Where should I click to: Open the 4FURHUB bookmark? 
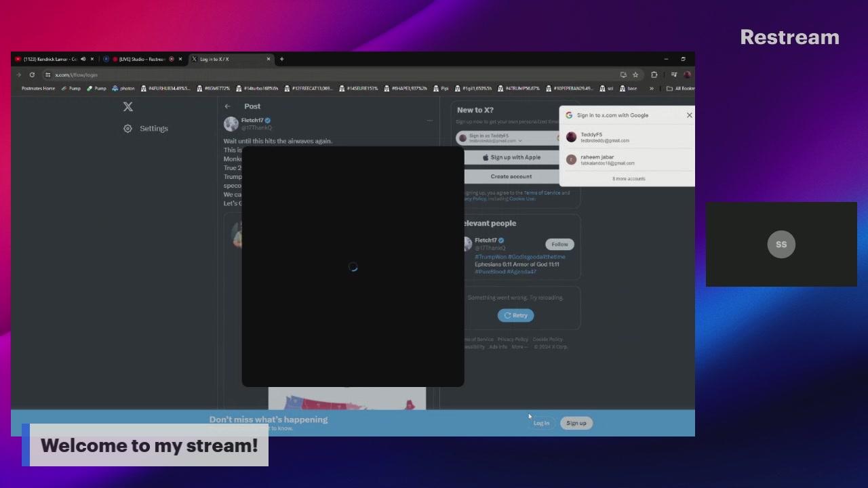166,88
